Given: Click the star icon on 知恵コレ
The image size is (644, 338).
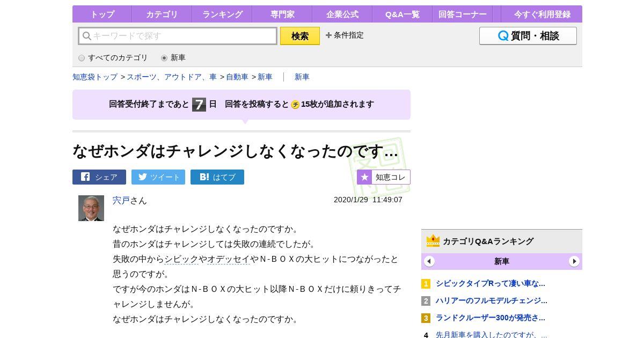Looking at the screenshot, I should [364, 177].
